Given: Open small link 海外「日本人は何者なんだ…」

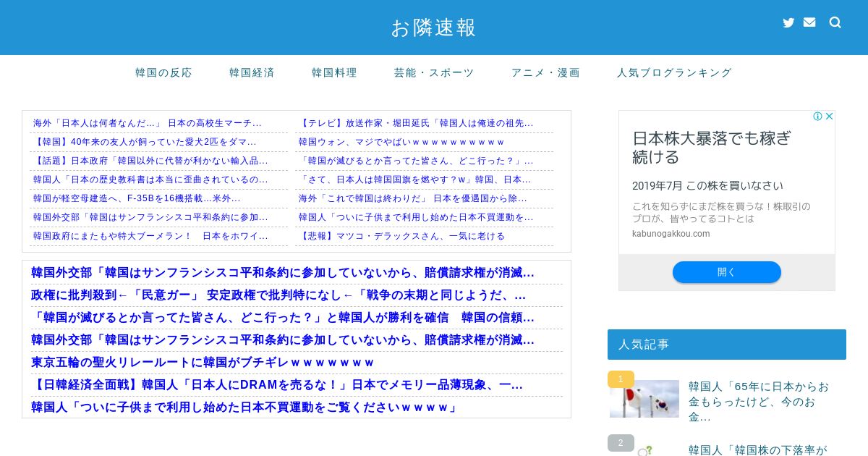Looking at the screenshot, I should (x=148, y=123).
